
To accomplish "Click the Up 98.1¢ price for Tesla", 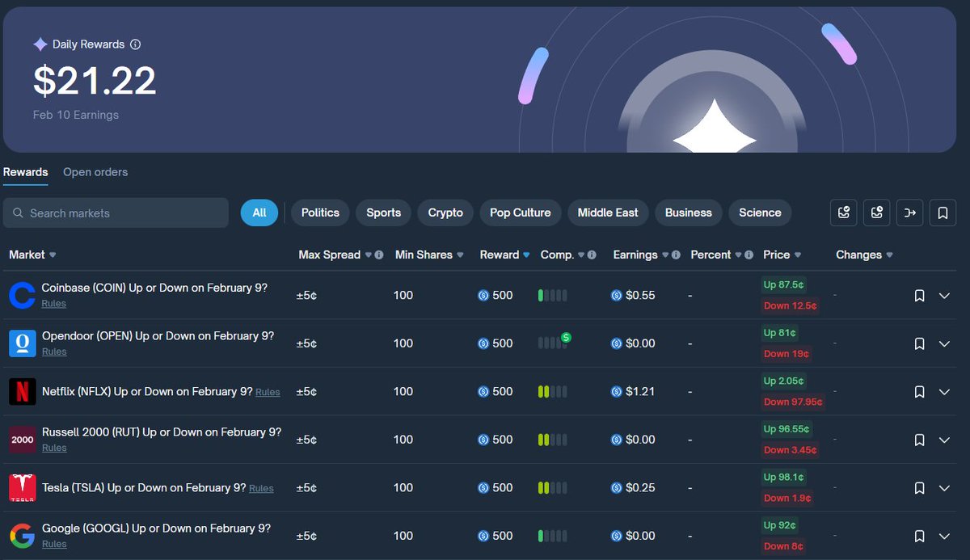I will pos(784,478).
